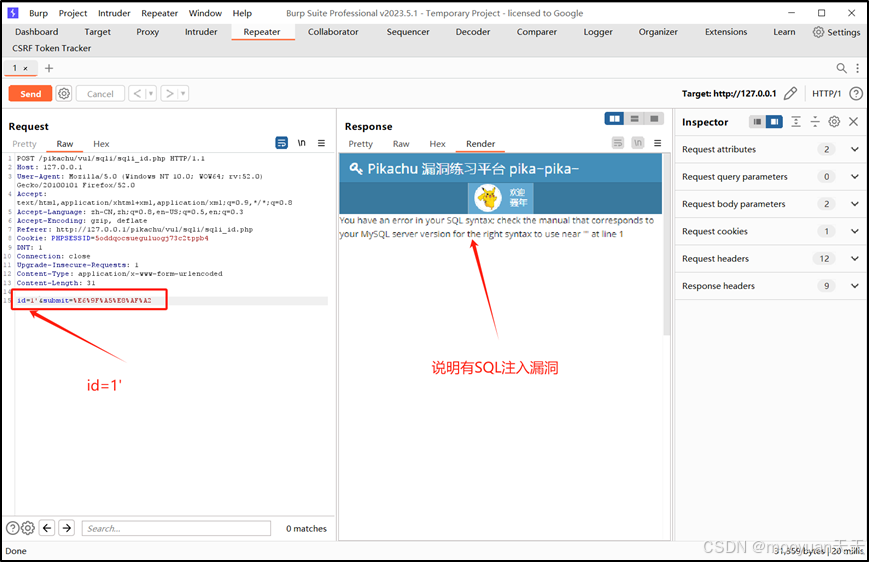Jump to next search match
869x562 pixels.
pos(67,528)
